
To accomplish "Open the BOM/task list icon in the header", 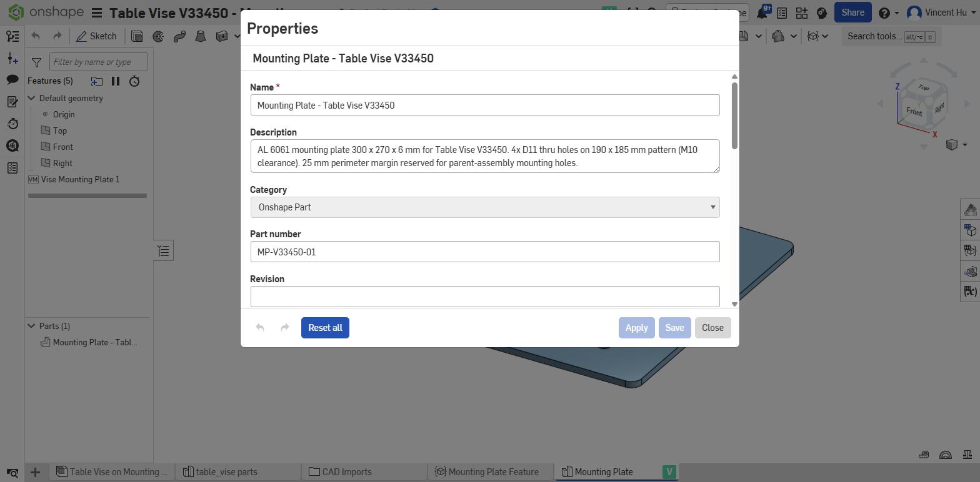I will [x=782, y=12].
